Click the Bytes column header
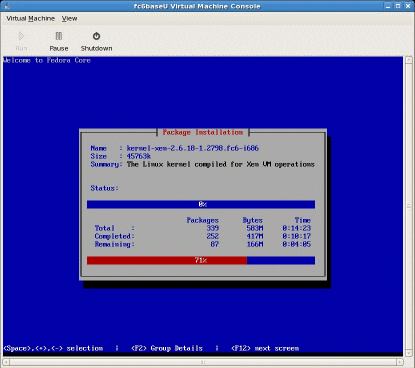415x368 pixels. (252, 220)
